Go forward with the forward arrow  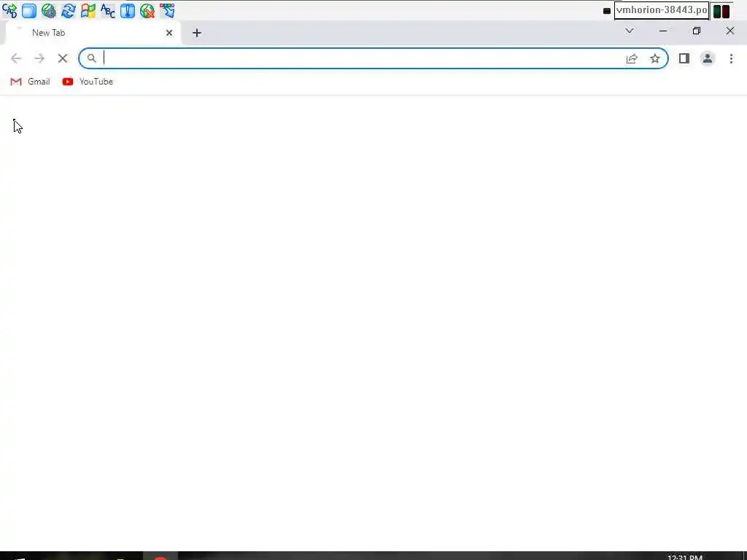pos(39,58)
